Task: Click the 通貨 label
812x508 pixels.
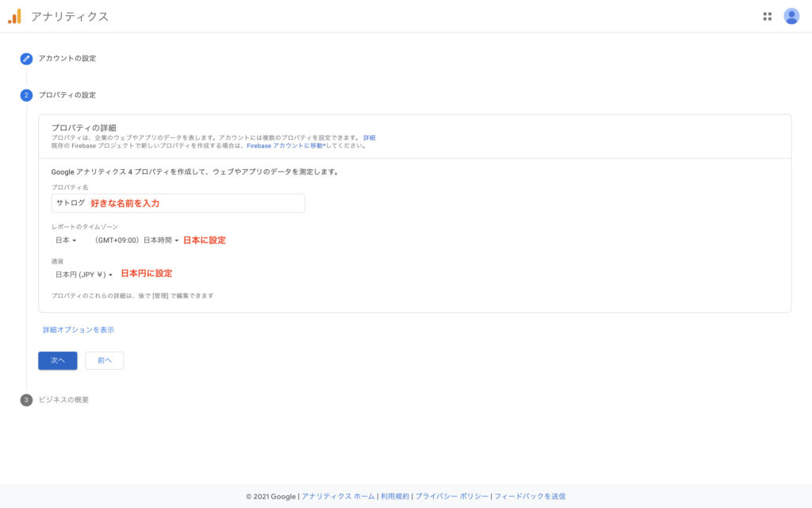Action: (x=57, y=261)
